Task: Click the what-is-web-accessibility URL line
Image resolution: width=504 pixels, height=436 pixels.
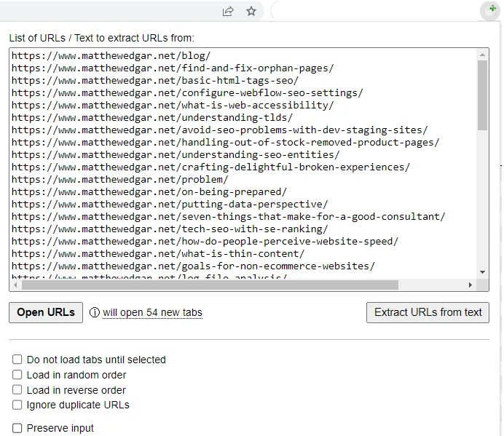Action: [173, 106]
